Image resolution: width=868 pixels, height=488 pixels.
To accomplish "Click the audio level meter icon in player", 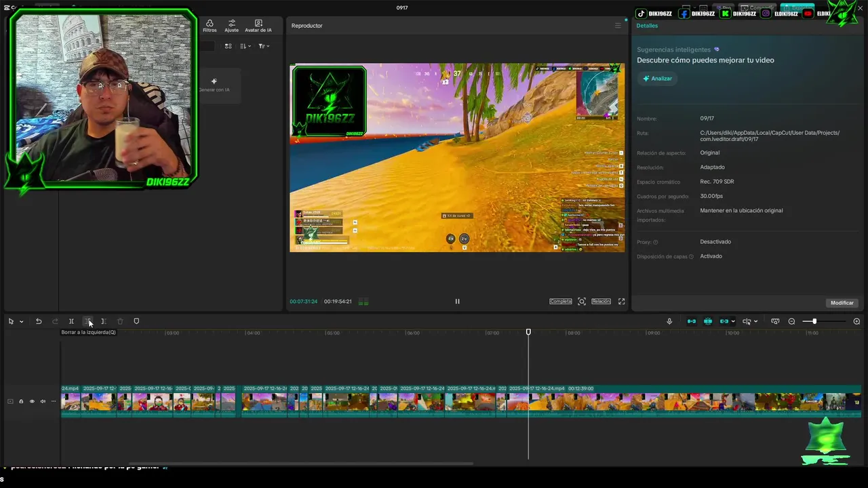I will [x=363, y=302].
